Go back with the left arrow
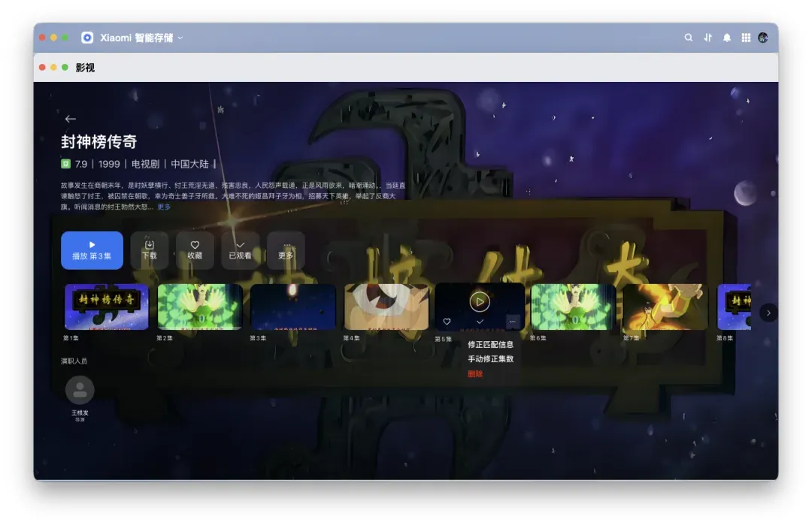812x526 pixels. [71, 119]
